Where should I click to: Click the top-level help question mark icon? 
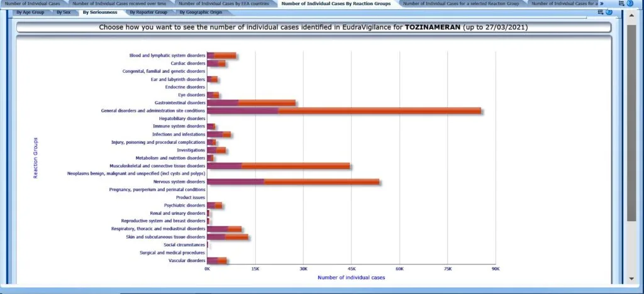pyautogui.click(x=630, y=4)
